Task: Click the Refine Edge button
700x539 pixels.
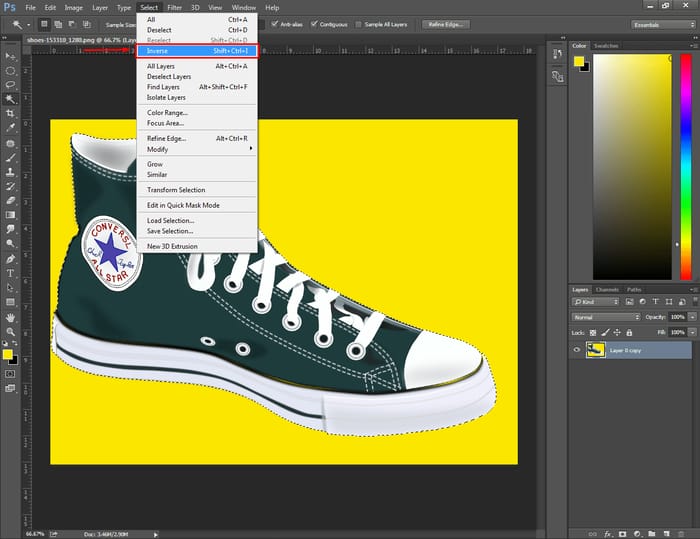Action: point(445,24)
